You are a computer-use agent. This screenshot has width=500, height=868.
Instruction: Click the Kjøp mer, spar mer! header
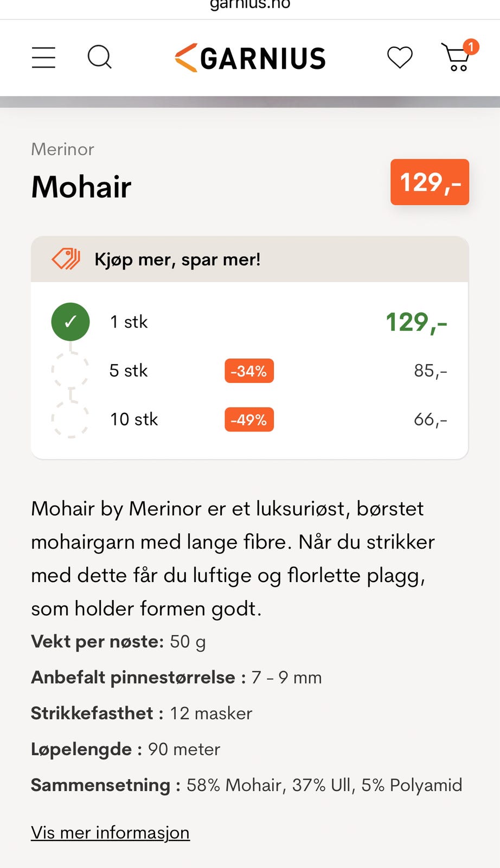click(177, 259)
